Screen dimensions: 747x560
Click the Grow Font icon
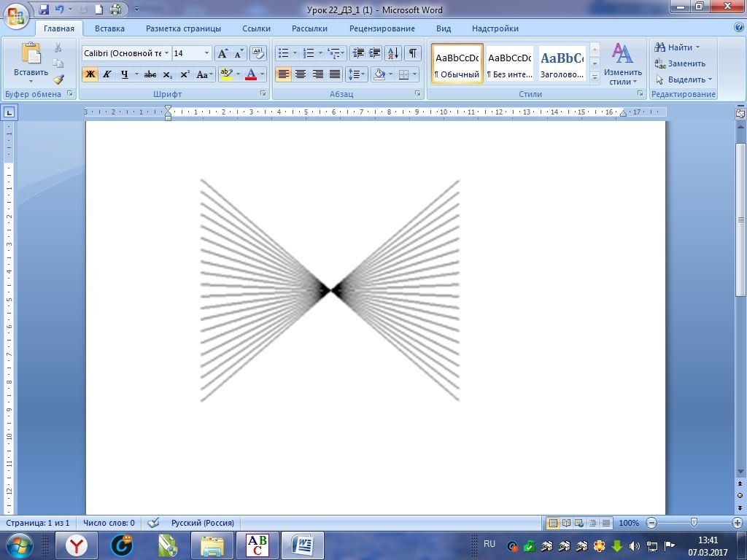223,53
